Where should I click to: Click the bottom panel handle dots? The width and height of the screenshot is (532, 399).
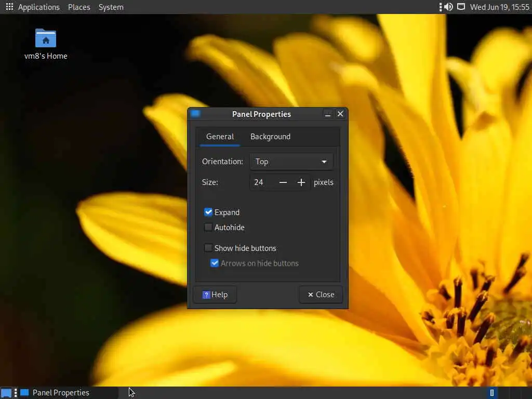tap(16, 393)
